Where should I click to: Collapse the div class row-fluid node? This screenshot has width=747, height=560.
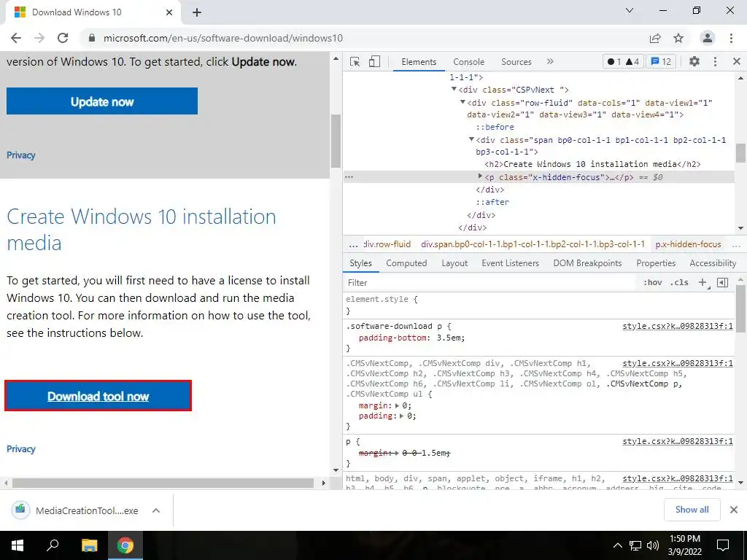[x=462, y=102]
